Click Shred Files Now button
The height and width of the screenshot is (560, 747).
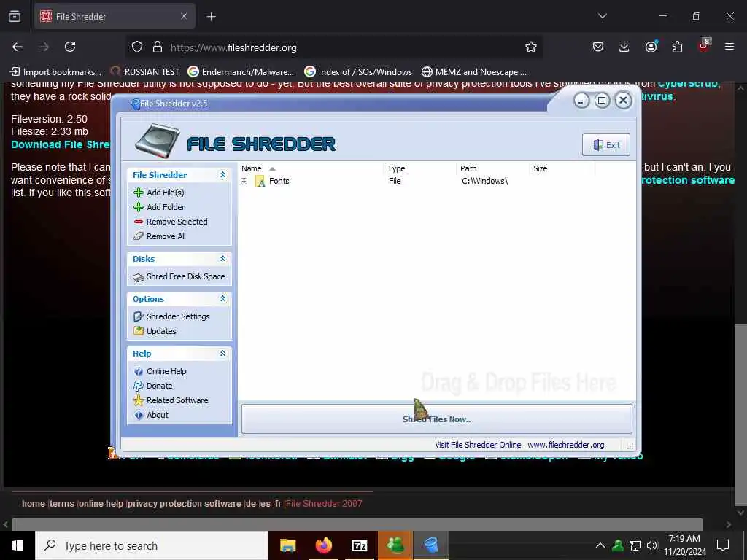coord(437,419)
